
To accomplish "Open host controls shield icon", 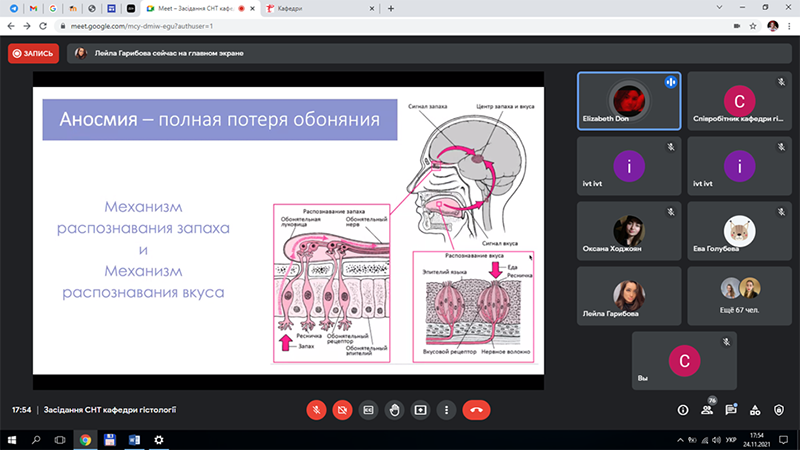I will point(779,410).
